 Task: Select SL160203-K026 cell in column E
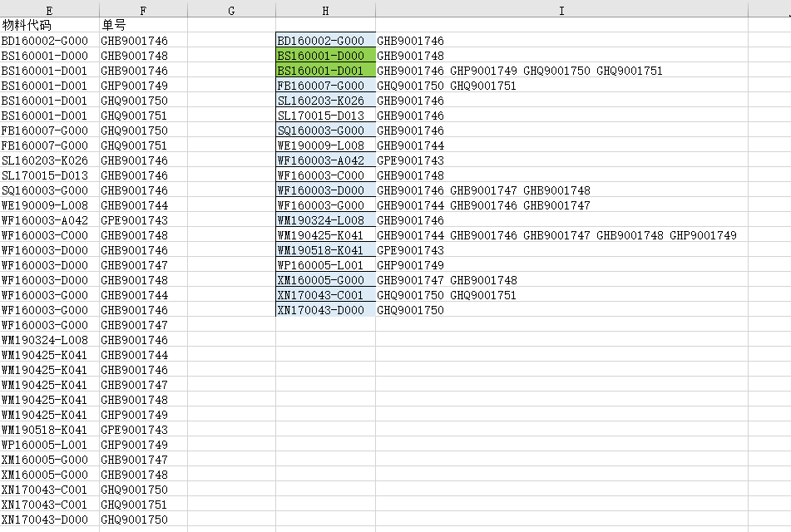pos(49,160)
